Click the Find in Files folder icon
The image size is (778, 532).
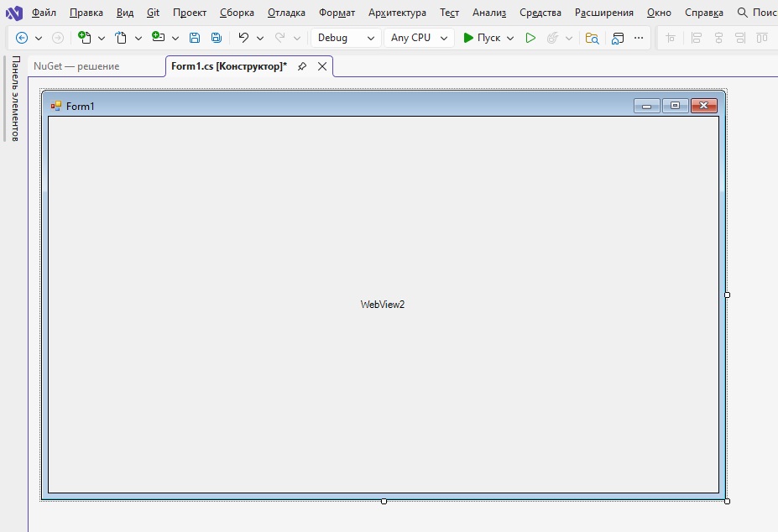coord(593,38)
